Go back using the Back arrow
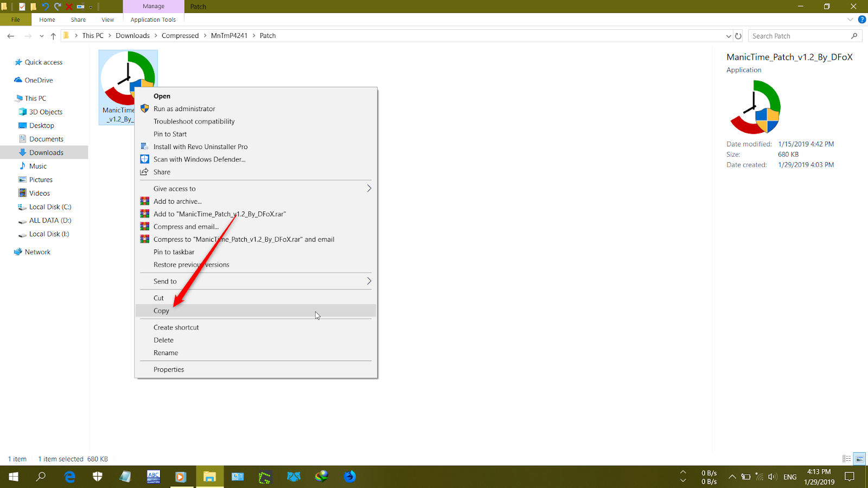 tap(11, 36)
